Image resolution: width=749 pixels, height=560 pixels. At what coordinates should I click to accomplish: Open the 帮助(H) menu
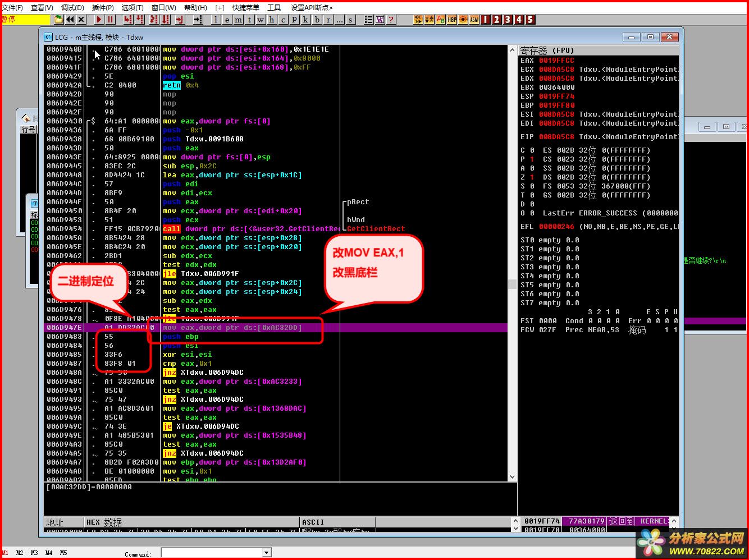tap(195, 7)
